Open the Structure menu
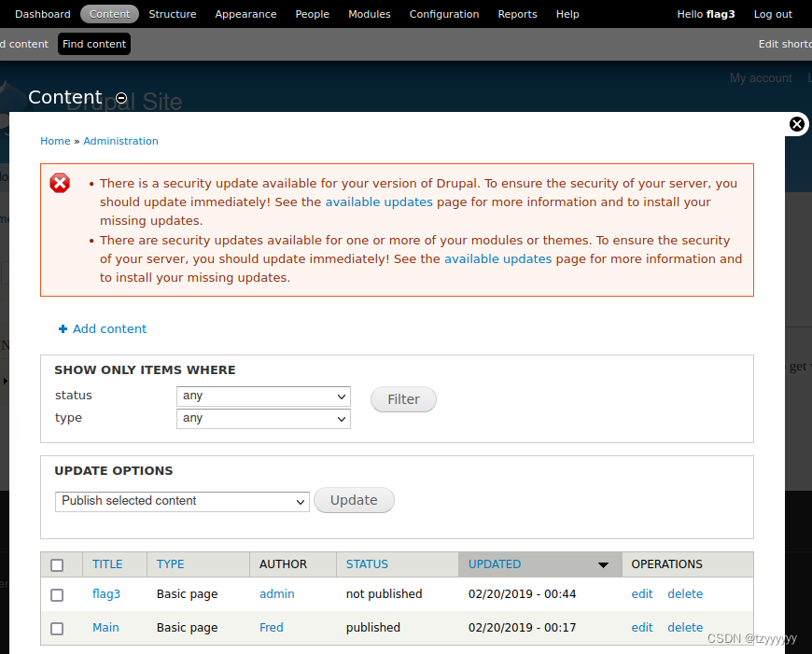812x654 pixels. point(173,14)
